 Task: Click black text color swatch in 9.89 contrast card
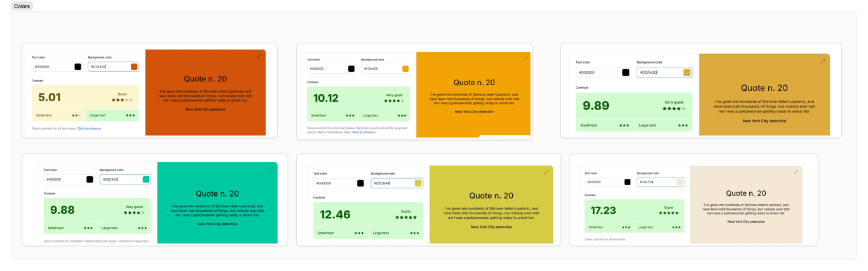pyautogui.click(x=626, y=73)
